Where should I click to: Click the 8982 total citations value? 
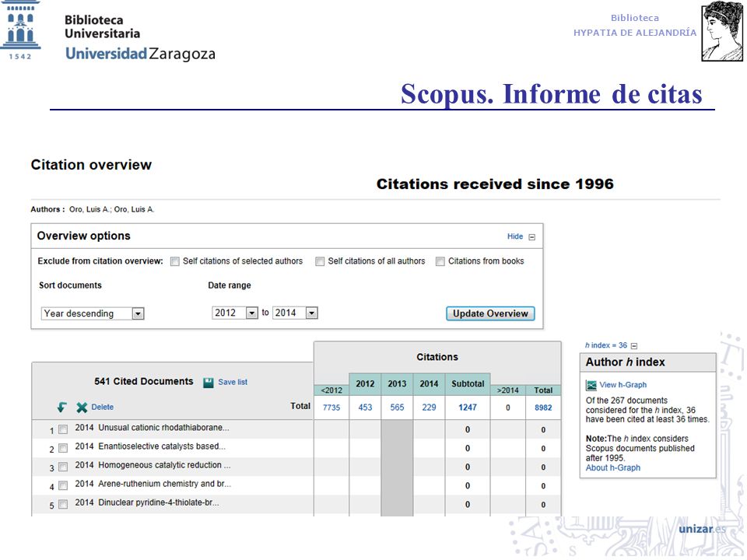pos(543,408)
